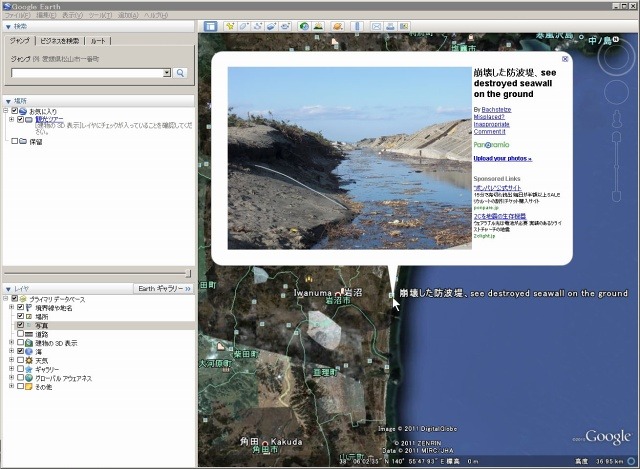
Task: Click the seawall photo in the balloon
Action: pyautogui.click(x=349, y=158)
